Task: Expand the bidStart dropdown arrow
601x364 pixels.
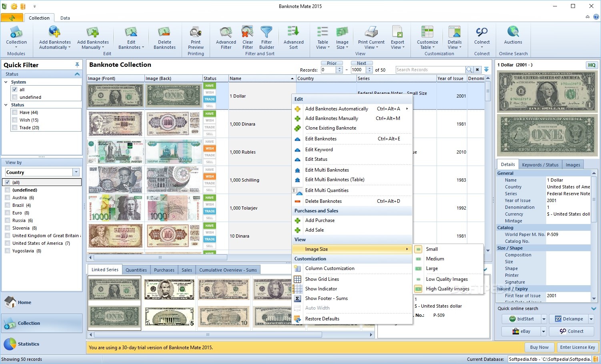Action: pos(543,319)
